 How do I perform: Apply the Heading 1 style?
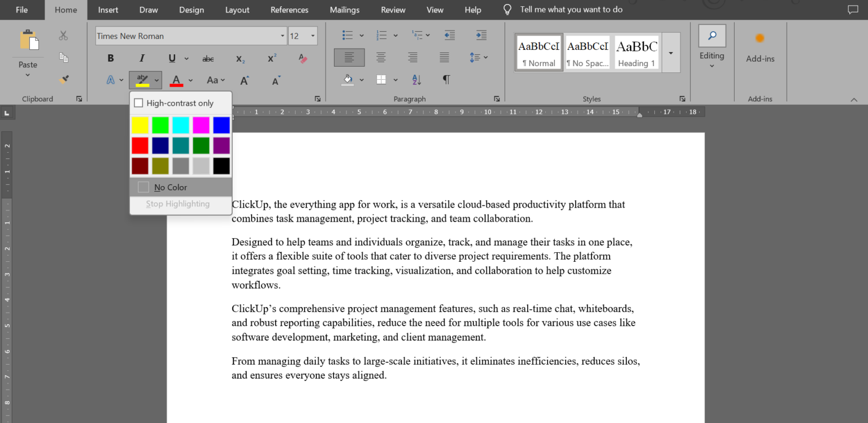(636, 51)
